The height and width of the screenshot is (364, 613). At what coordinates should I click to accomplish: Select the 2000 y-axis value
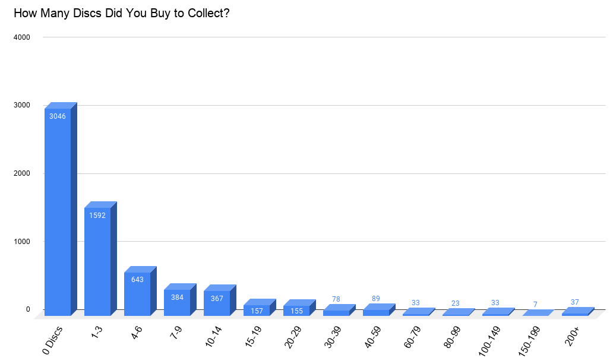click(x=22, y=173)
